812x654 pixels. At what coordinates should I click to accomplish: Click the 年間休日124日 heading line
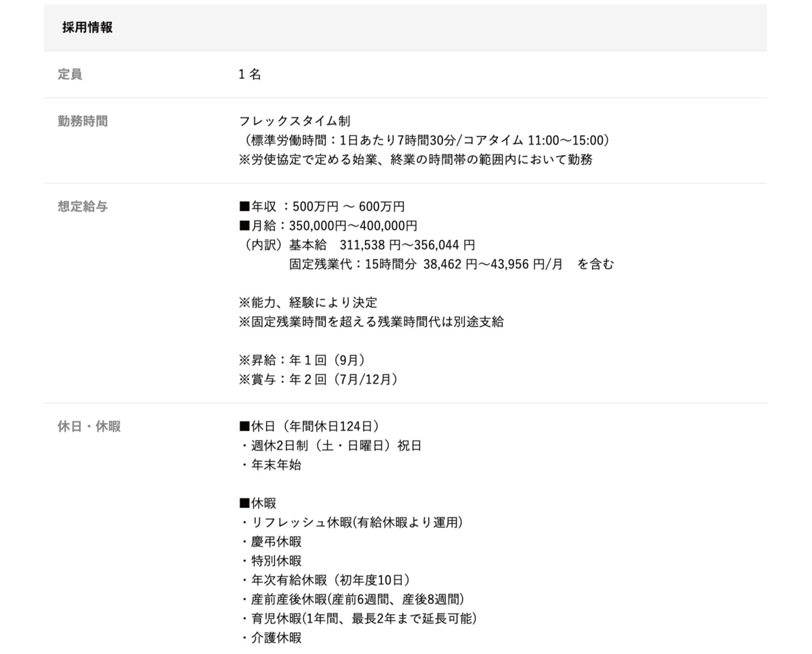coord(310,426)
